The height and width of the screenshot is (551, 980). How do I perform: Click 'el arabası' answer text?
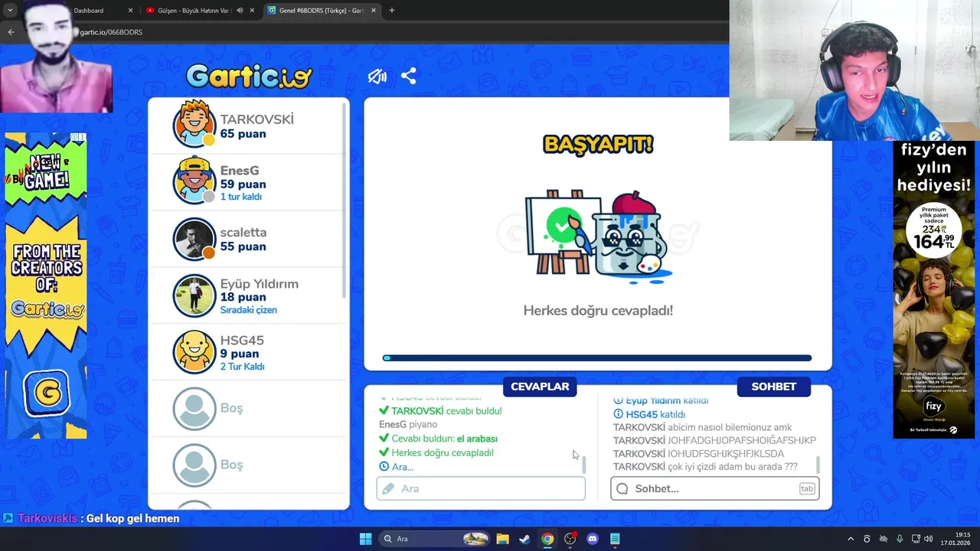pyautogui.click(x=477, y=439)
